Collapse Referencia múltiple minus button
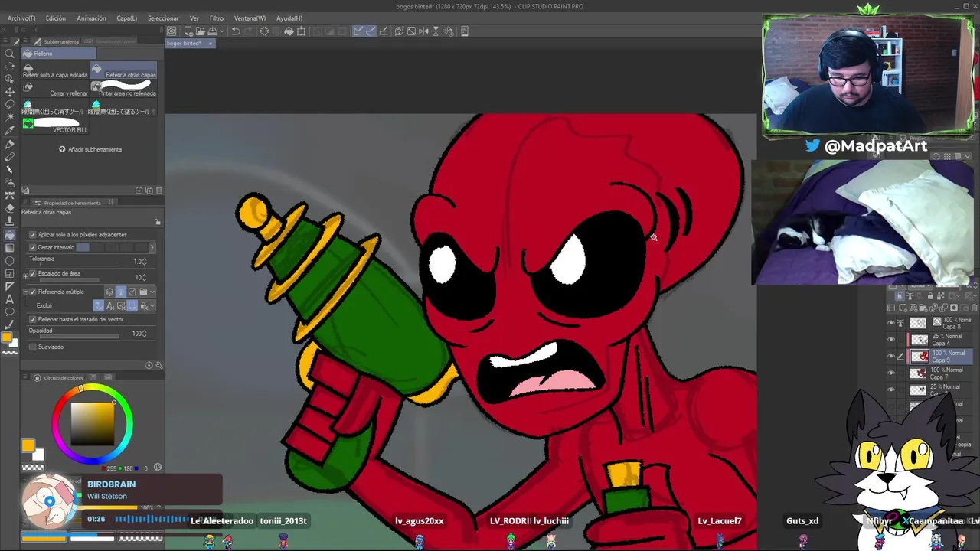This screenshot has width=980, height=551. (x=24, y=292)
